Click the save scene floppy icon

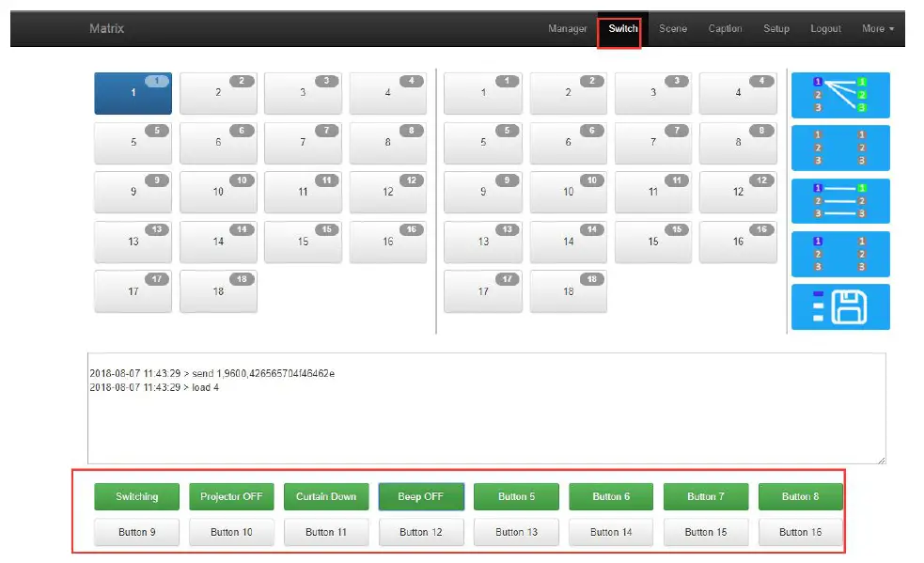(840, 306)
